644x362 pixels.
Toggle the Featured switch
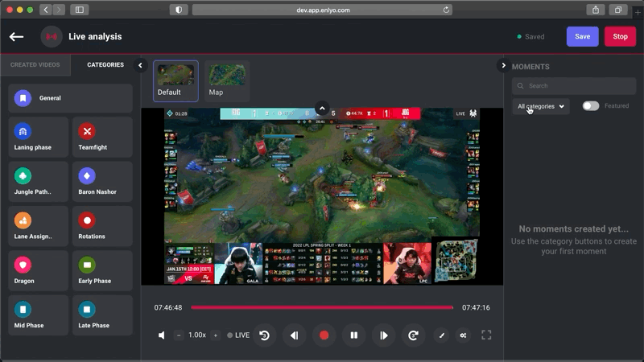pyautogui.click(x=591, y=106)
